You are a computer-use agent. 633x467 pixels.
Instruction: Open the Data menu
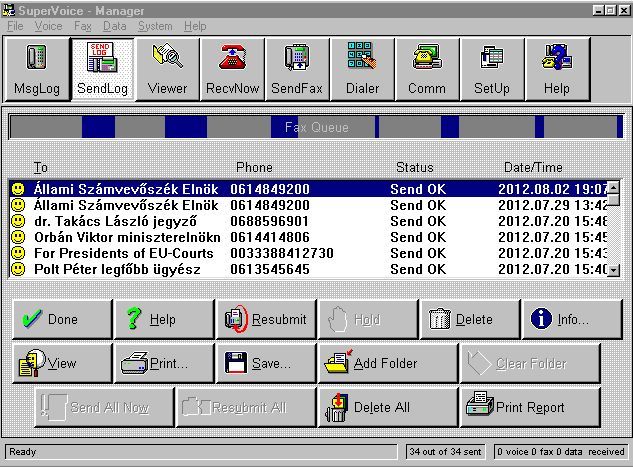coord(115,26)
